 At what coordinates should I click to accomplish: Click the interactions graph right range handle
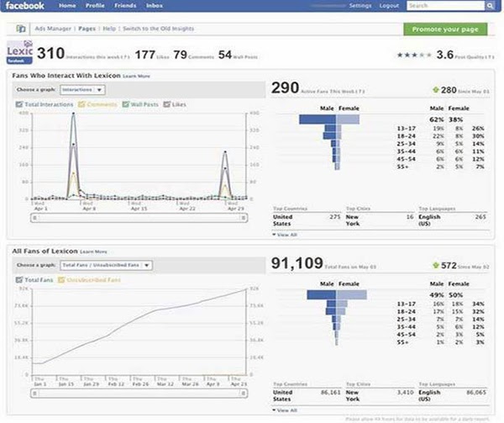coord(244,218)
